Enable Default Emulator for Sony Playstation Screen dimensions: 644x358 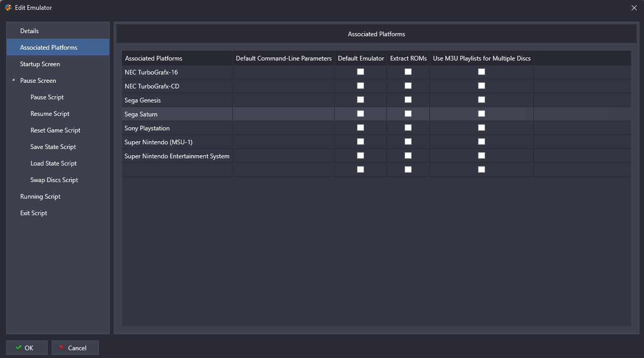coord(361,128)
